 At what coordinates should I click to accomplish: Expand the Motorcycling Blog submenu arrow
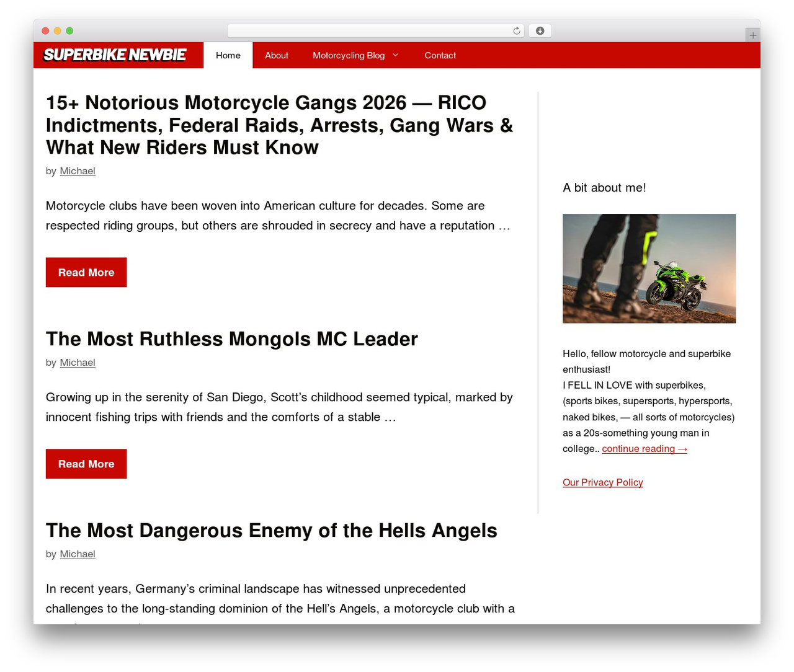click(x=396, y=55)
